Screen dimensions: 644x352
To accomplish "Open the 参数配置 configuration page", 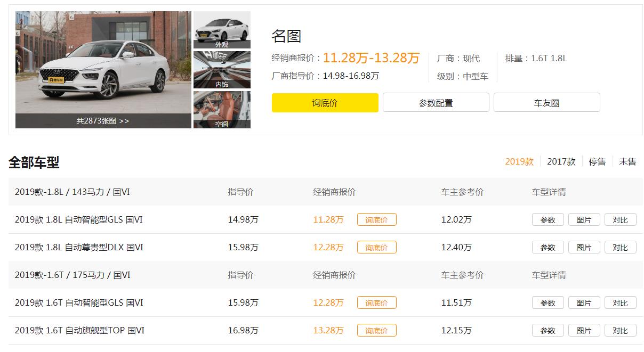I will click(x=436, y=102).
